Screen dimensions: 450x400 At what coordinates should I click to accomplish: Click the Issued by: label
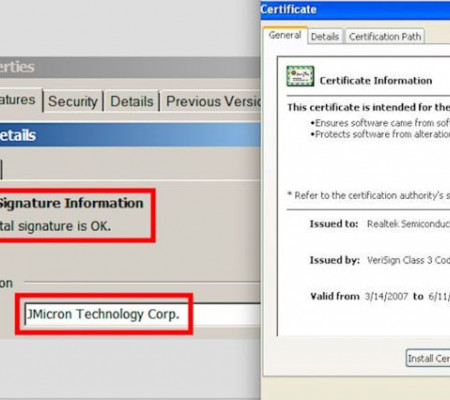pos(335,260)
